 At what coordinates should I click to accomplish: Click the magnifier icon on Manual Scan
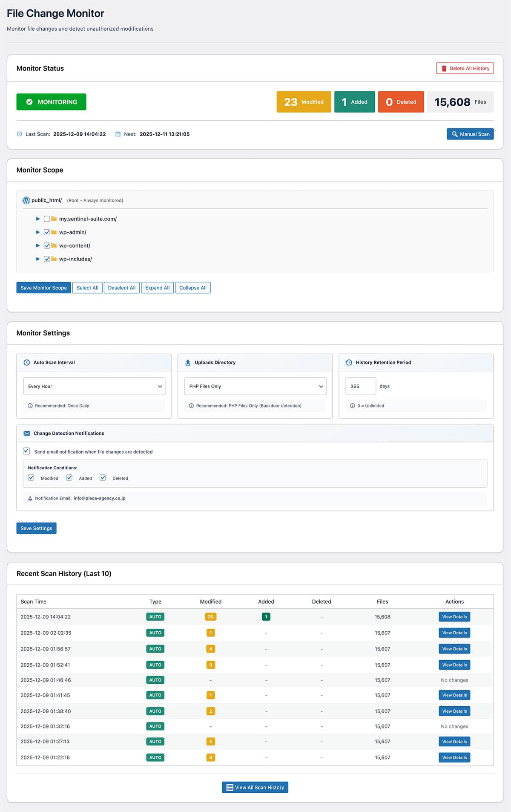[x=454, y=134]
